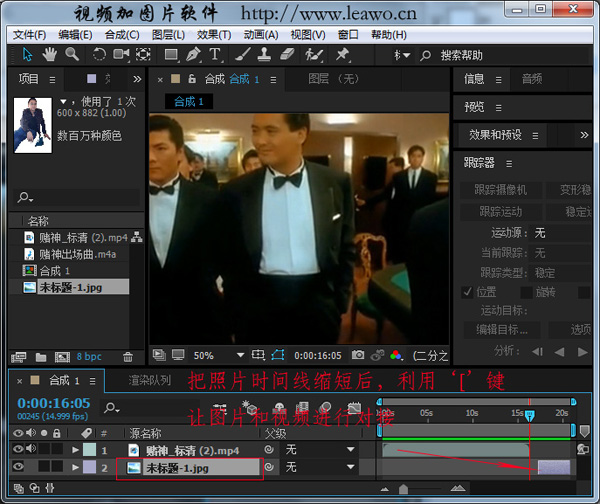Screen dimensions: 600x504
Task: Open the 文件(F) menu
Action: point(29,35)
